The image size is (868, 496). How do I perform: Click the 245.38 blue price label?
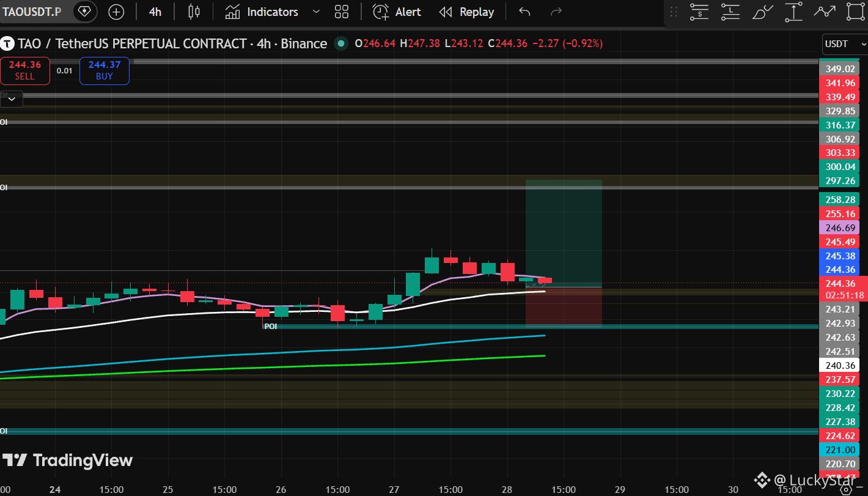pos(840,256)
